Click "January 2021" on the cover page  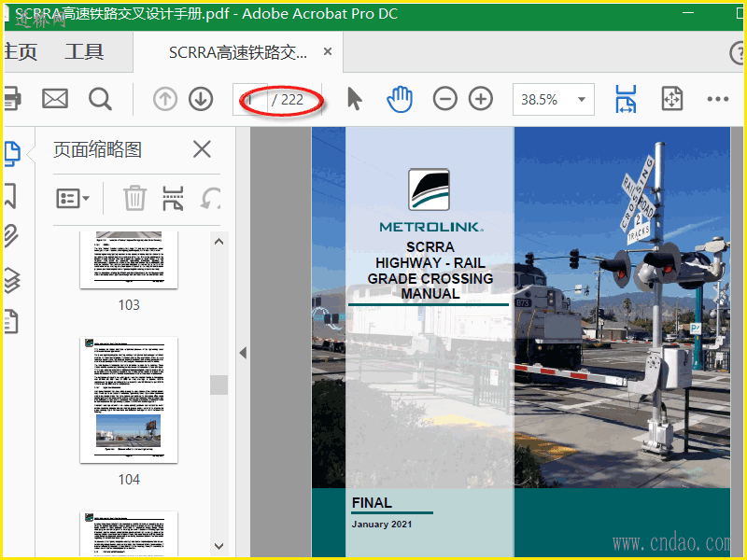click(382, 525)
